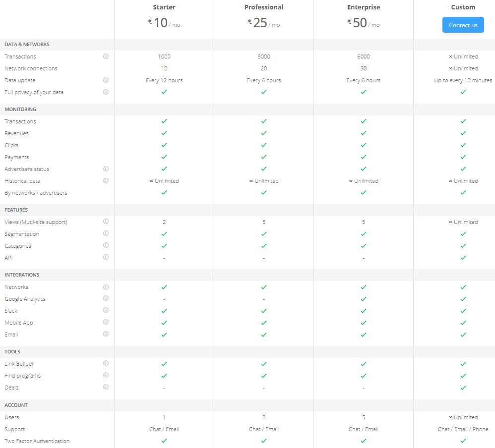Select the Starter plan heading
Viewport: 495px width, 448px height.
coord(164,7)
